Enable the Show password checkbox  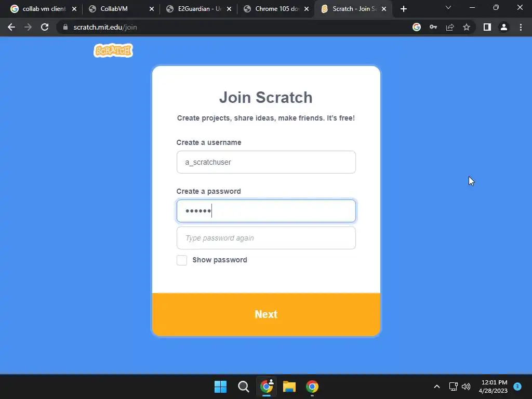182,260
